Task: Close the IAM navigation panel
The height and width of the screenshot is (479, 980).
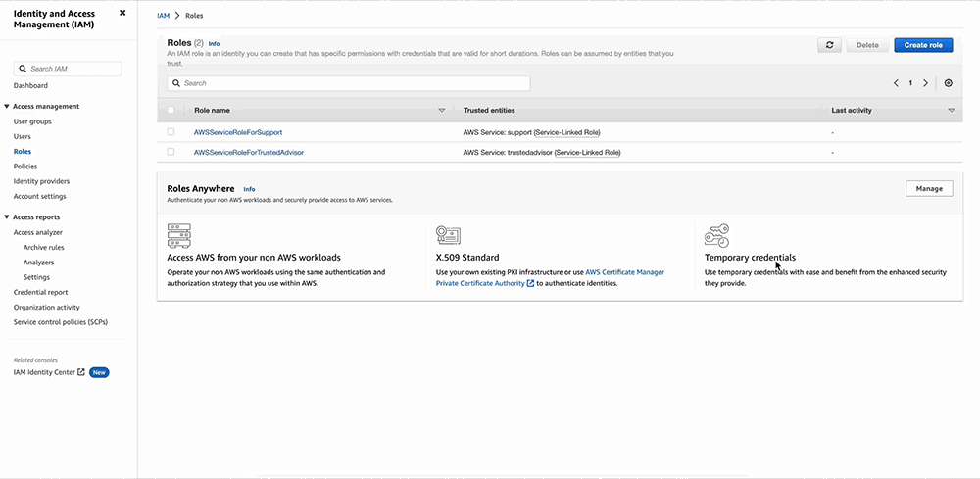Action: coord(122,13)
